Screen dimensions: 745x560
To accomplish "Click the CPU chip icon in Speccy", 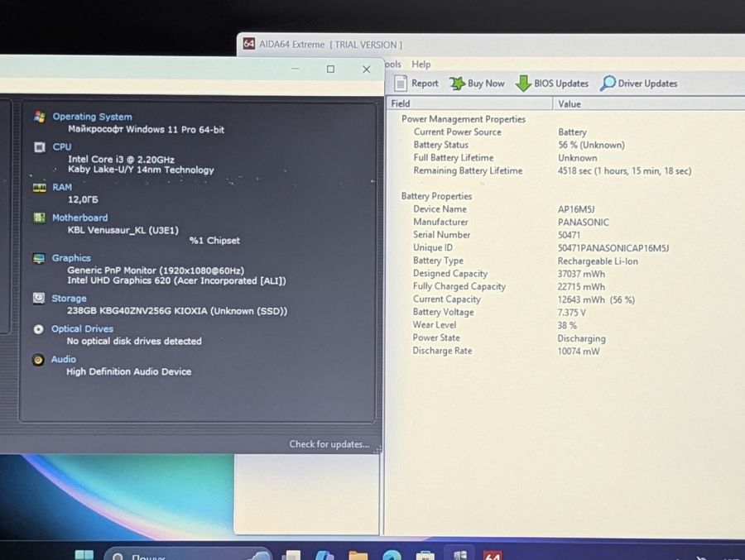I will (40, 146).
